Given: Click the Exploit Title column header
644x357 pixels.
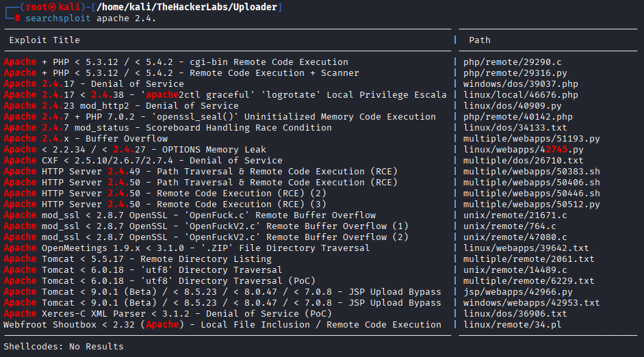Looking at the screenshot, I should pyautogui.click(x=44, y=40).
